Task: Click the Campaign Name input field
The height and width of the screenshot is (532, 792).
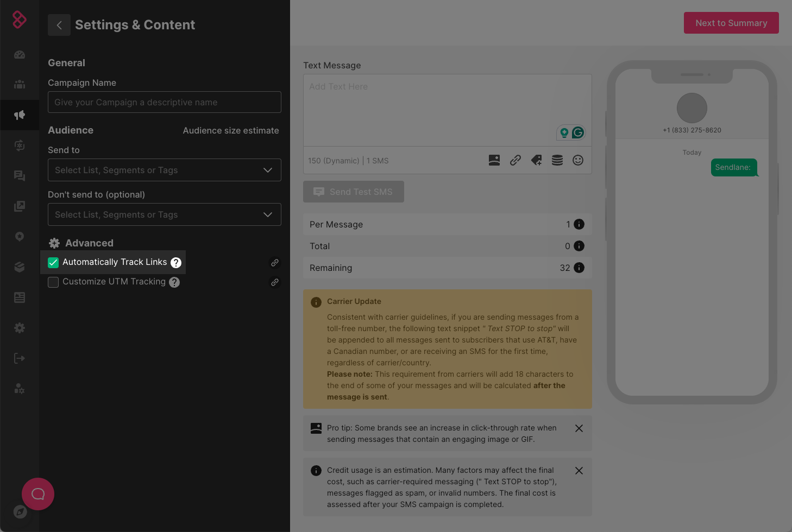Action: 165,102
